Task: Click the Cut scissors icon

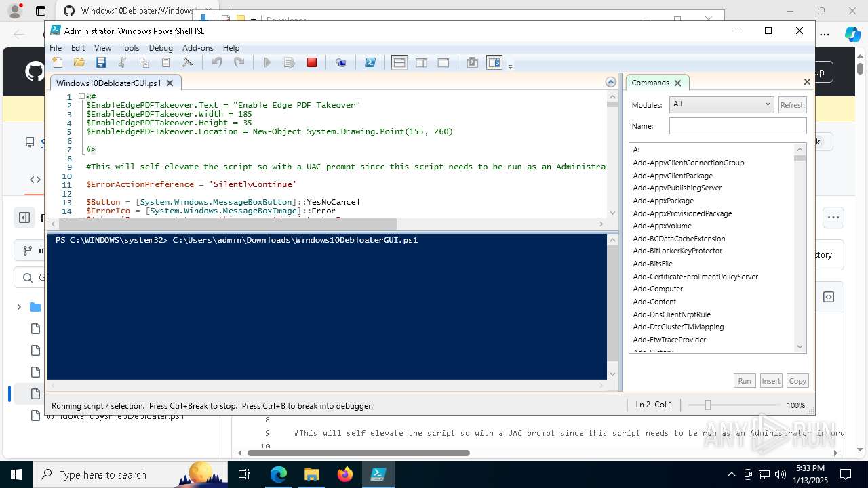Action: [123, 62]
